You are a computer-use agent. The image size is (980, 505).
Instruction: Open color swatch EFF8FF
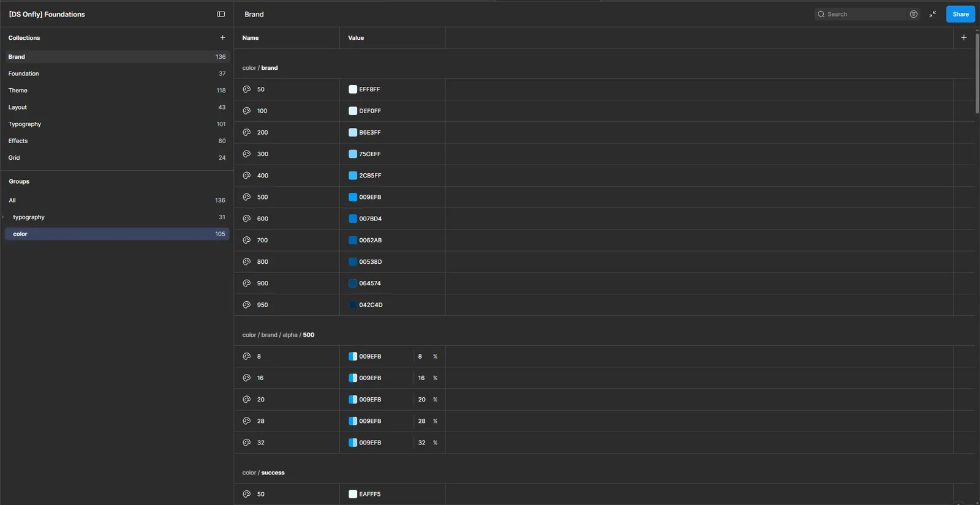point(353,89)
